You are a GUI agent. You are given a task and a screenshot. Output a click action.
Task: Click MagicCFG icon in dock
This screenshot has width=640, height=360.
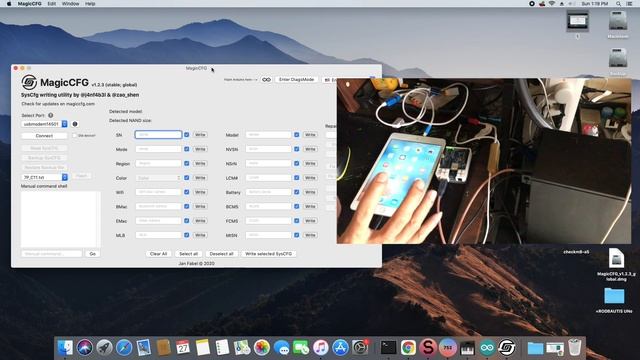pyautogui.click(x=507, y=348)
